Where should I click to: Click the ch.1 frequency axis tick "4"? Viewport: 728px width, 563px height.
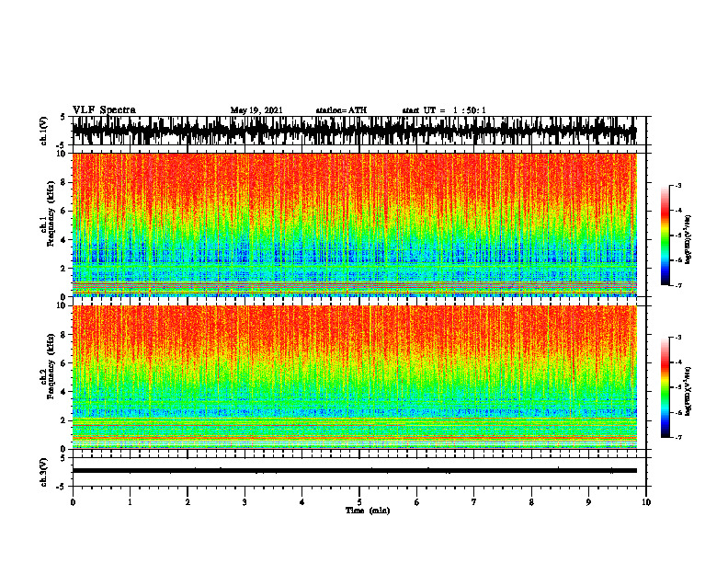click(x=64, y=240)
